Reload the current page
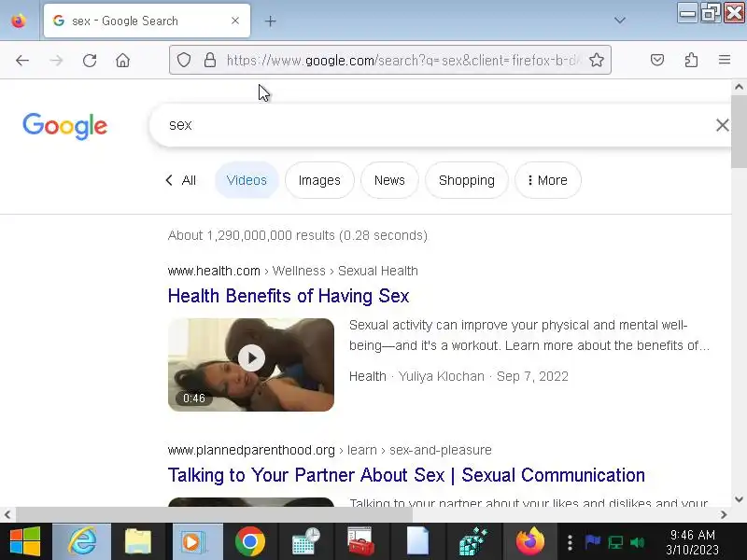The image size is (747, 560). tap(90, 61)
